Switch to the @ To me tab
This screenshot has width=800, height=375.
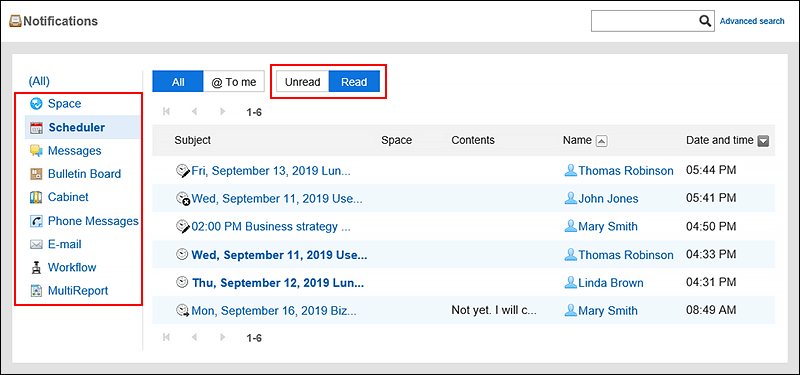click(x=234, y=82)
